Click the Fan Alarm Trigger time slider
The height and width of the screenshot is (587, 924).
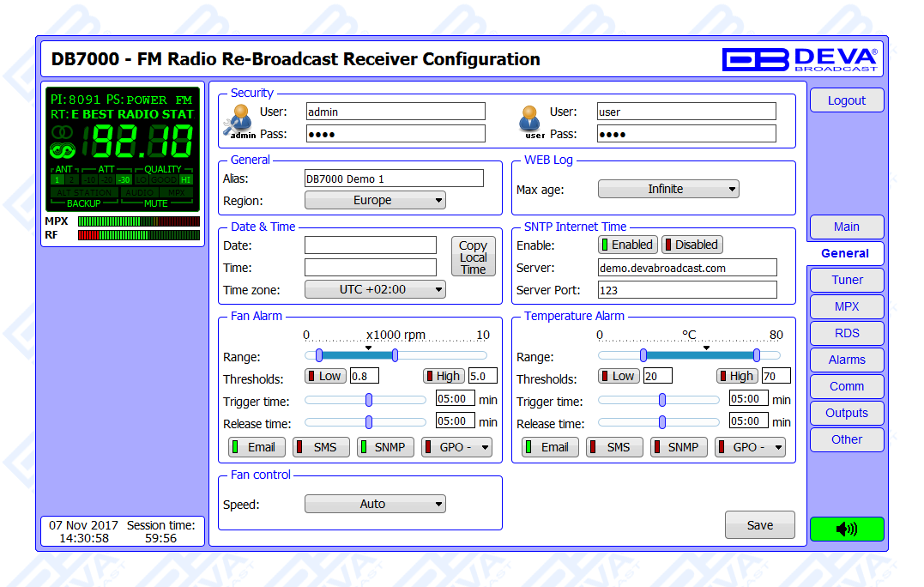coord(369,400)
